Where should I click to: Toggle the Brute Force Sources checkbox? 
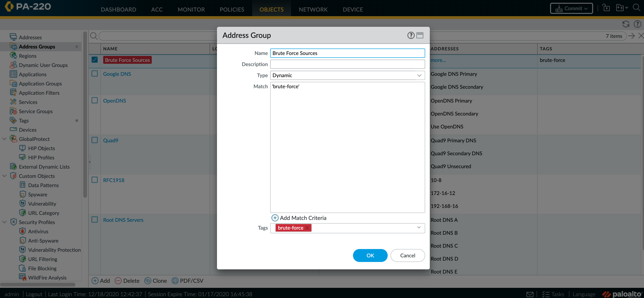point(94,59)
